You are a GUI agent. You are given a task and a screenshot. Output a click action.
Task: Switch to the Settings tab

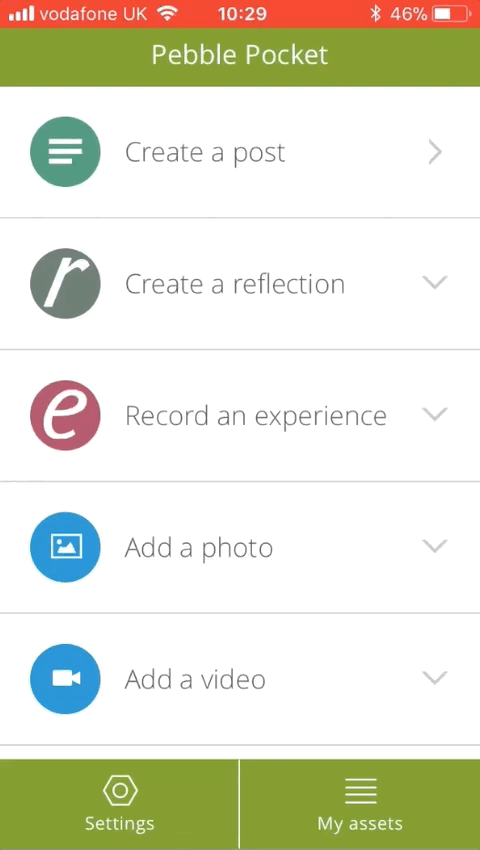pyautogui.click(x=119, y=804)
